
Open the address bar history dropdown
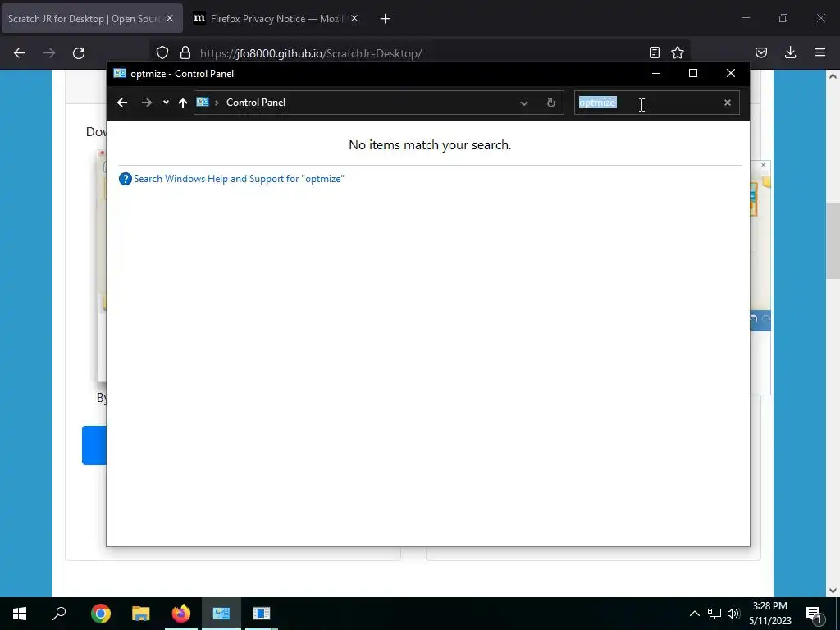coord(524,103)
